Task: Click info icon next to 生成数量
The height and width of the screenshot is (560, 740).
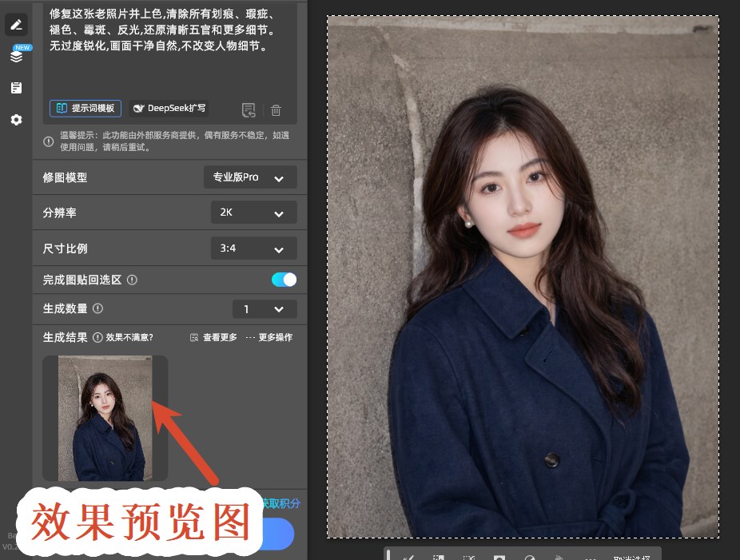Action: 97,308
